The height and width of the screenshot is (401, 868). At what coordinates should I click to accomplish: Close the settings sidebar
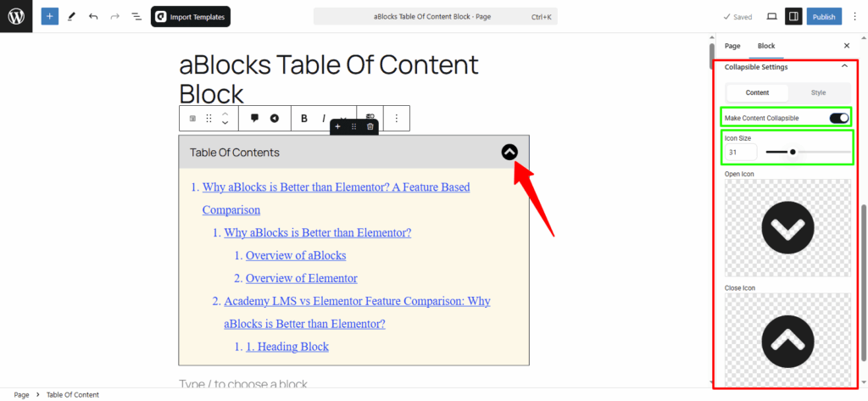(x=847, y=46)
